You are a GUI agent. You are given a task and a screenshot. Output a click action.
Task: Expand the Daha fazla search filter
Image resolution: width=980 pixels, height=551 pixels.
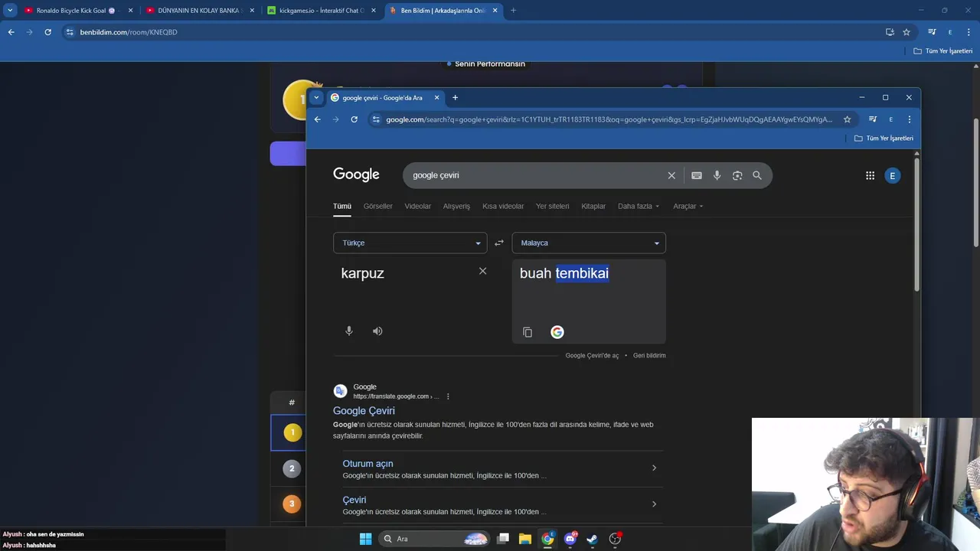point(639,206)
